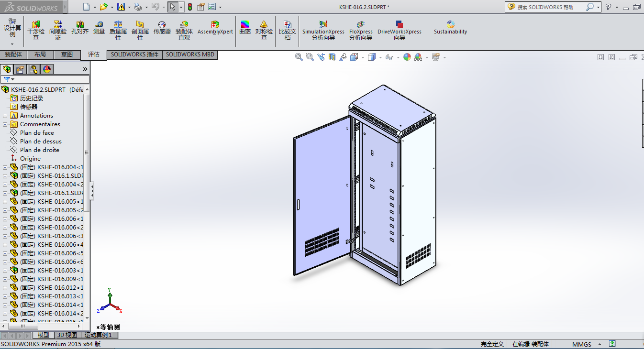The height and width of the screenshot is (349, 644).
Task: Activate the 测量 (Measure) tool
Action: (99, 29)
